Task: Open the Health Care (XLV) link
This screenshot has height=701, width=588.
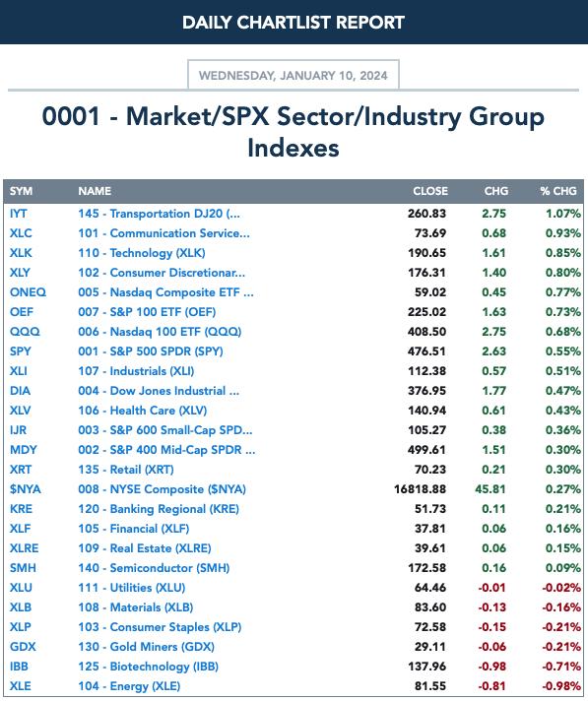Action: click(143, 411)
